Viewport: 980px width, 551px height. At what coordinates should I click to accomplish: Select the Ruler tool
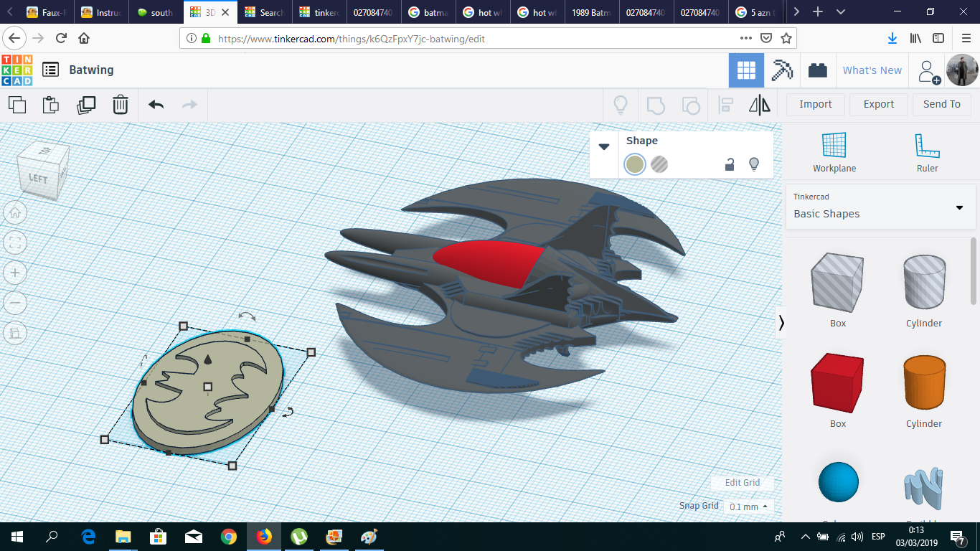coord(927,153)
